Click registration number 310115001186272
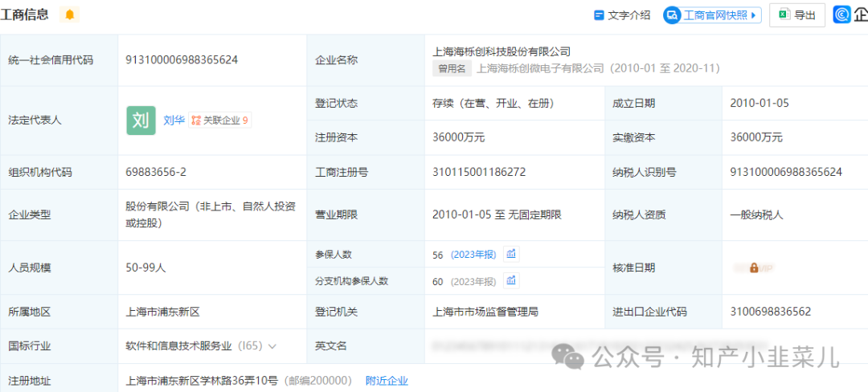This screenshot has height=392, width=868. coord(479,172)
